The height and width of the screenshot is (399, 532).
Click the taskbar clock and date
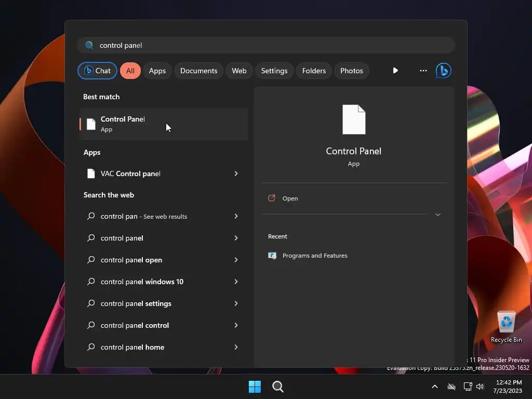pyautogui.click(x=508, y=387)
